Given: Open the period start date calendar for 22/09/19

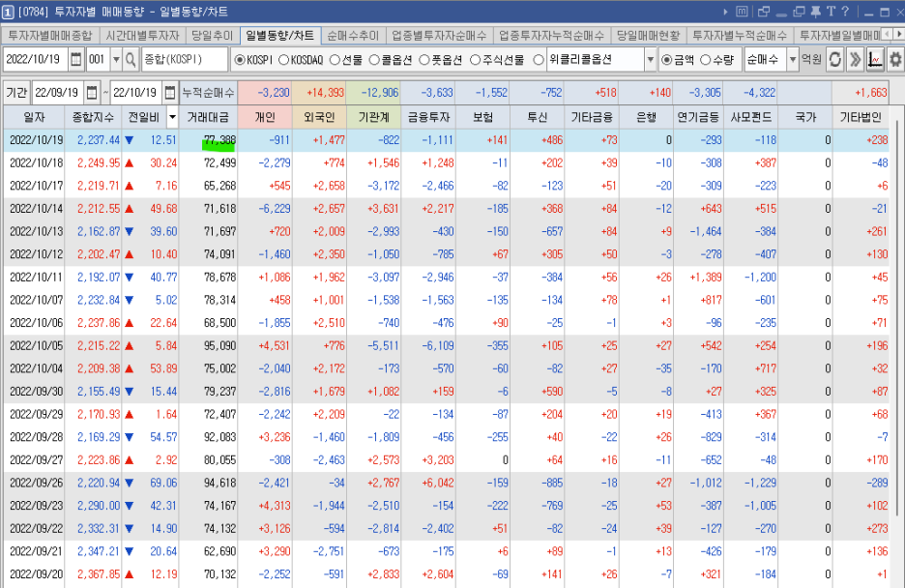Looking at the screenshot, I should (x=92, y=92).
